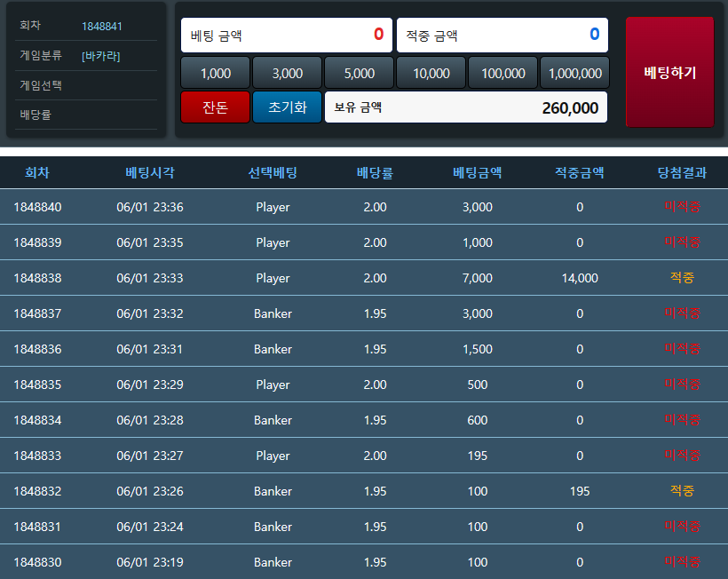728x579 pixels.
Task: Select round 1848832 in the history table
Action: point(37,491)
